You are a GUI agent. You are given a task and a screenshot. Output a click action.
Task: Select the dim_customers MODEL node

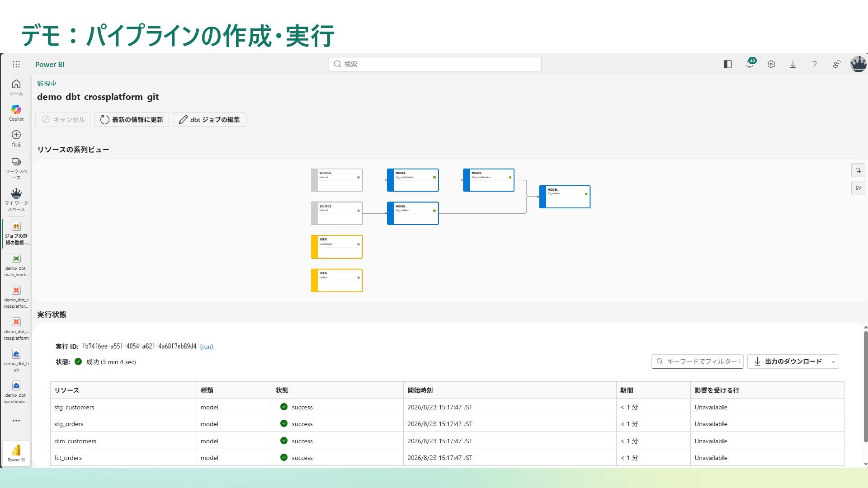[489, 180]
